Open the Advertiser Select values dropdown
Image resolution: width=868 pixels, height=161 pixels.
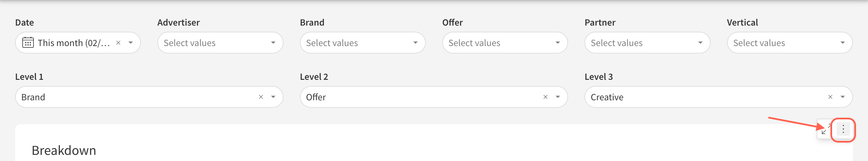[x=220, y=43]
